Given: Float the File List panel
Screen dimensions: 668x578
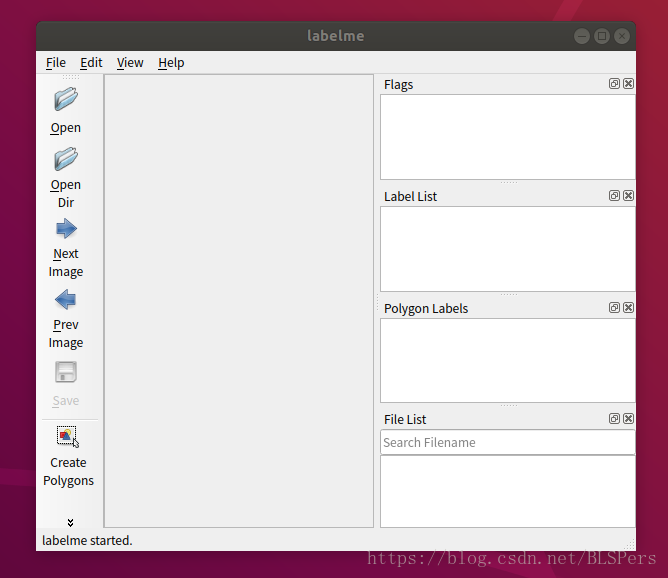Looking at the screenshot, I should point(614,418).
